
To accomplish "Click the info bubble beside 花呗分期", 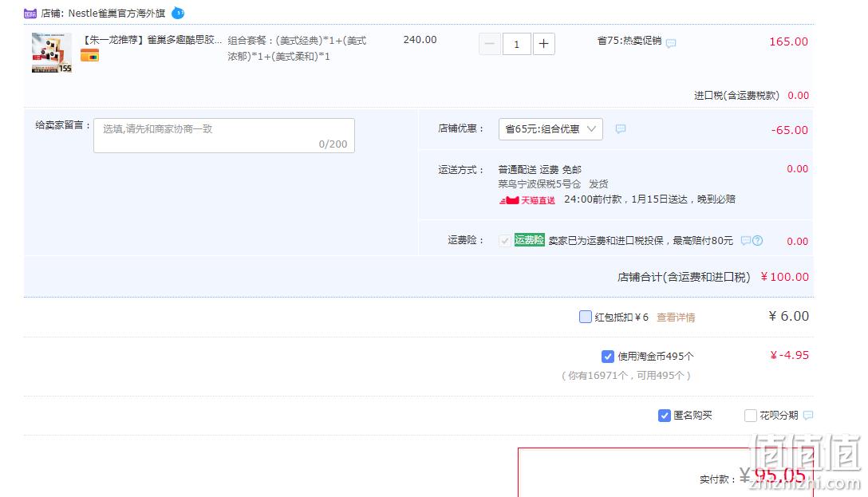I will point(808,415).
